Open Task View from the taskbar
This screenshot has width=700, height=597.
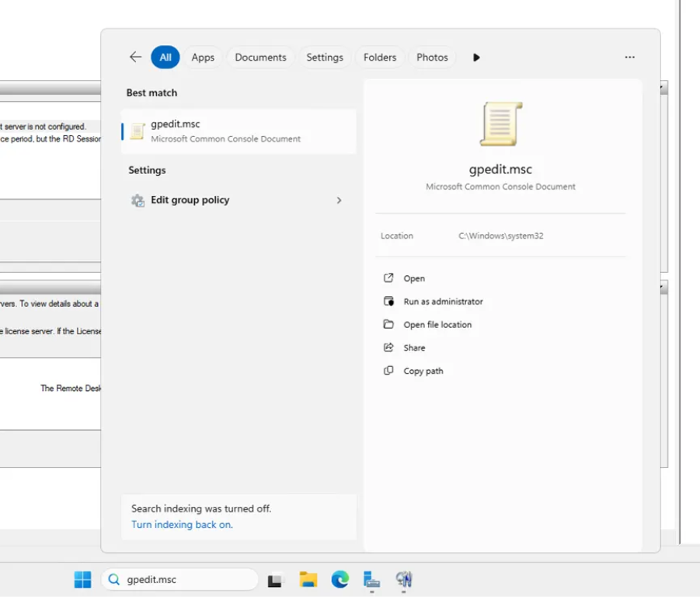(275, 580)
